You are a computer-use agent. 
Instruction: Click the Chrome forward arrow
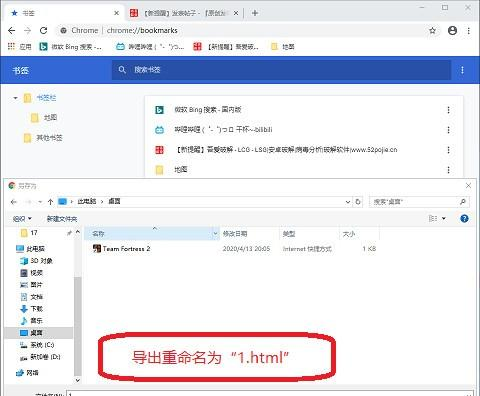pyautogui.click(x=28, y=31)
